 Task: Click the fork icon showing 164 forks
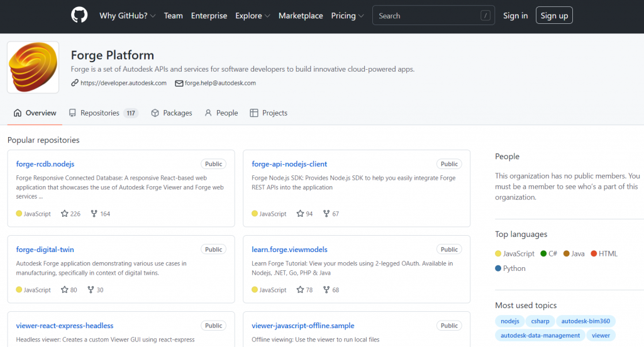tap(94, 214)
